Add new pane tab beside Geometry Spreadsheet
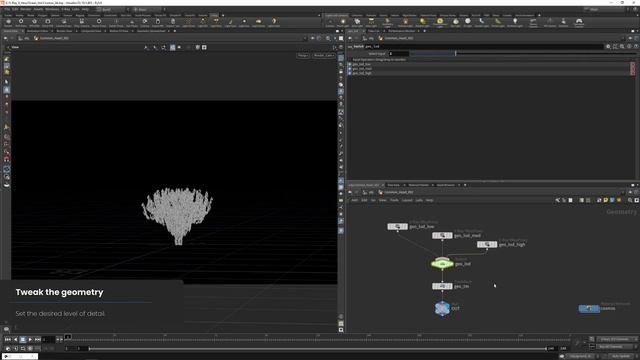Viewport: 640px width, 360px height. click(x=175, y=31)
